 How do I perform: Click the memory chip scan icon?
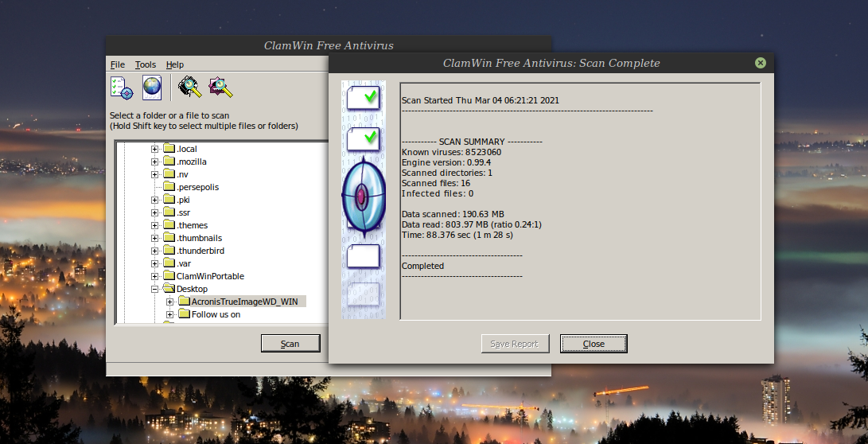click(190, 88)
